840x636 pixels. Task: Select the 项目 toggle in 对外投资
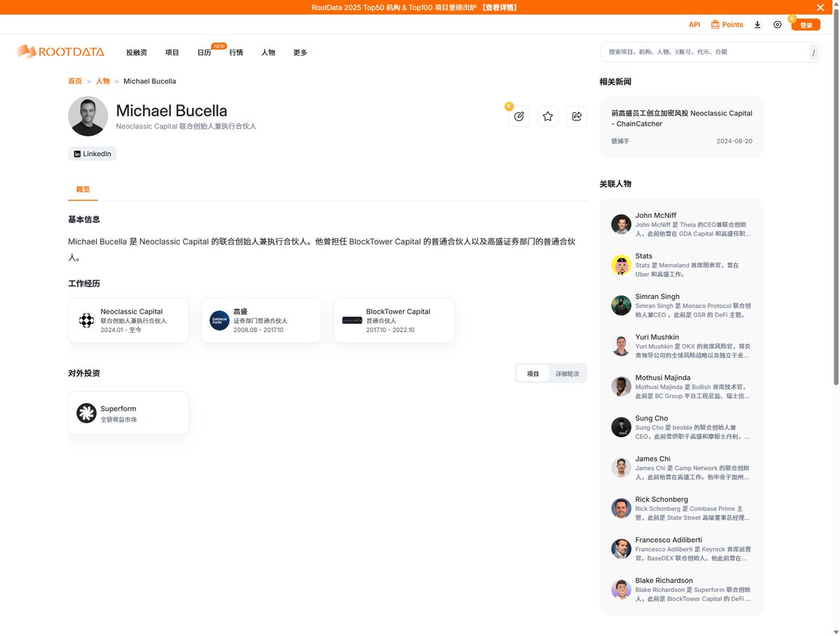pyautogui.click(x=533, y=373)
